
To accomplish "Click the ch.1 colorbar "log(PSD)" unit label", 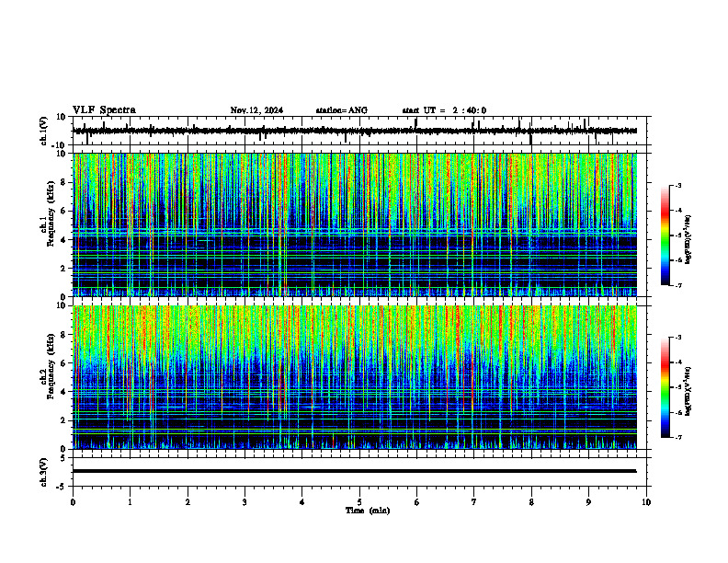I will [688, 240].
